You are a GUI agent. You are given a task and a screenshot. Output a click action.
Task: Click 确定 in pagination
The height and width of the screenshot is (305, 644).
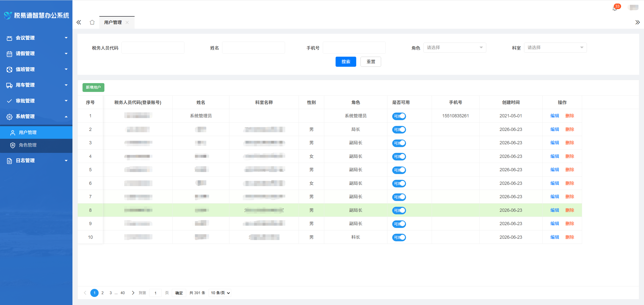(179, 293)
